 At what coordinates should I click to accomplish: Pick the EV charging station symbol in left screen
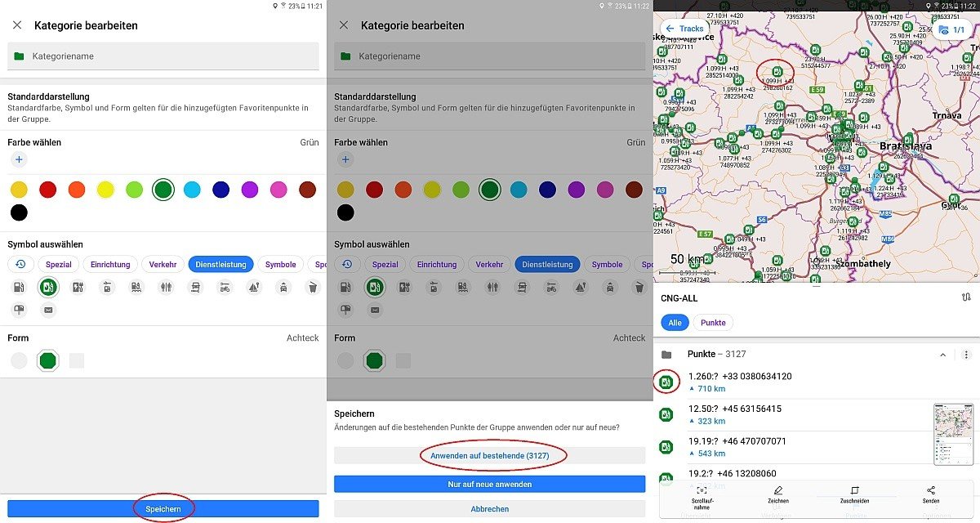click(78, 287)
